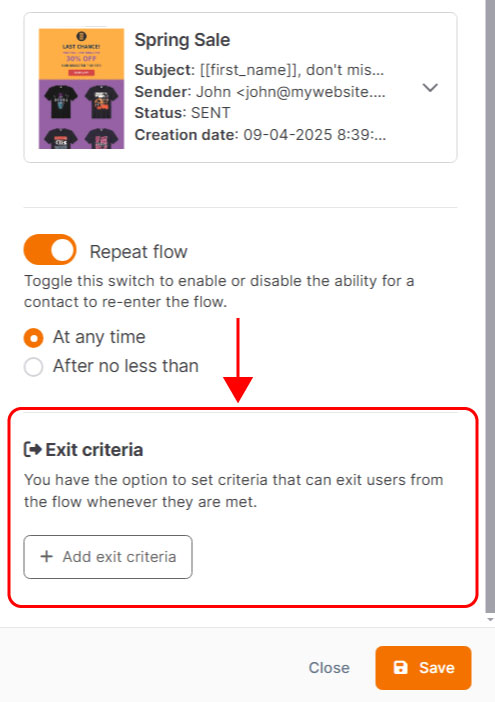The image size is (495, 702).
Task: Click the vertical scrollbar track
Action: tap(490, 304)
